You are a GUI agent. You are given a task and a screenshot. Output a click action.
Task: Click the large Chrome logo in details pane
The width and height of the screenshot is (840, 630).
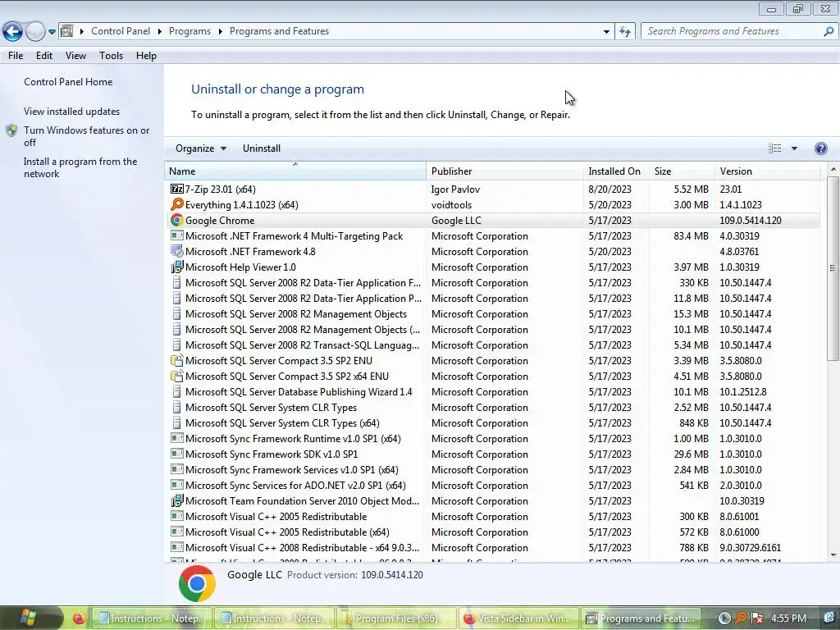tap(197, 583)
